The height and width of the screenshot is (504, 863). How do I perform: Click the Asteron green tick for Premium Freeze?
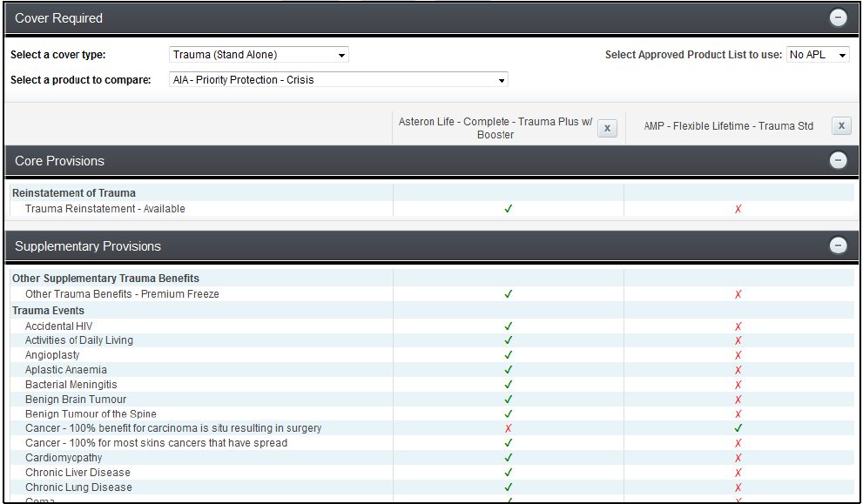point(509,294)
